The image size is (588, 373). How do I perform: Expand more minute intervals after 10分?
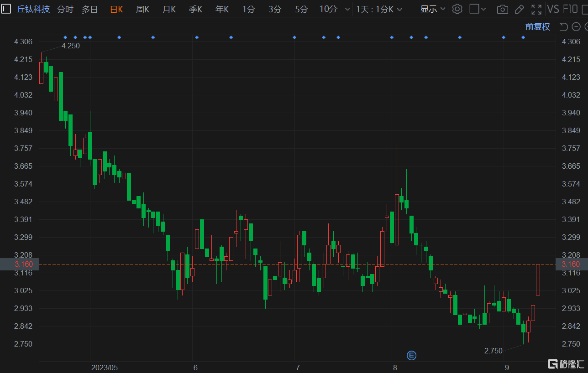[347, 9]
